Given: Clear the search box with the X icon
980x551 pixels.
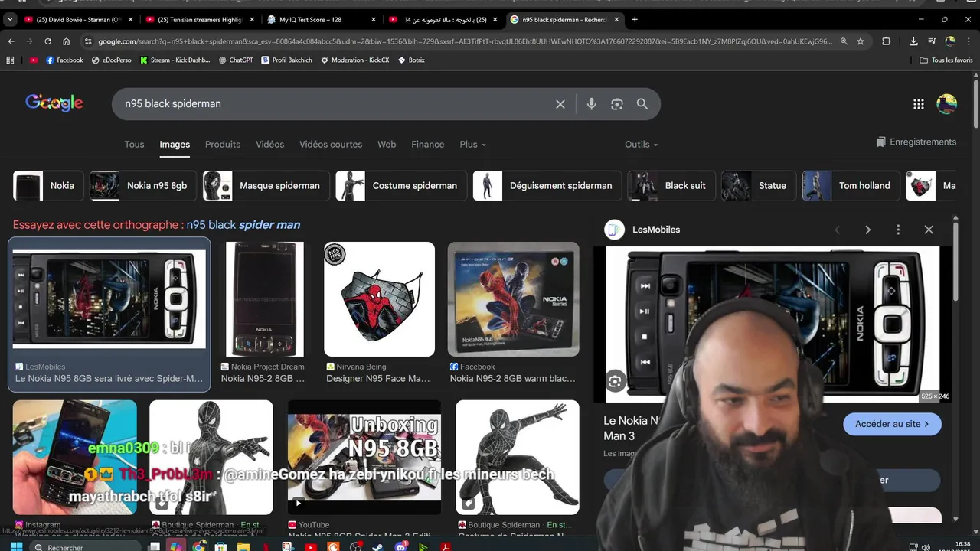Looking at the screenshot, I should pos(560,104).
